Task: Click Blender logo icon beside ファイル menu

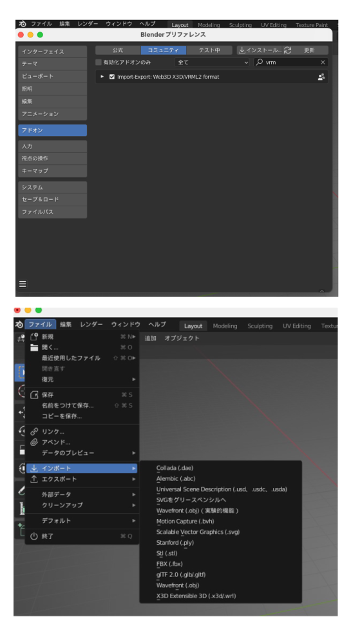Action: pyautogui.click(x=19, y=324)
